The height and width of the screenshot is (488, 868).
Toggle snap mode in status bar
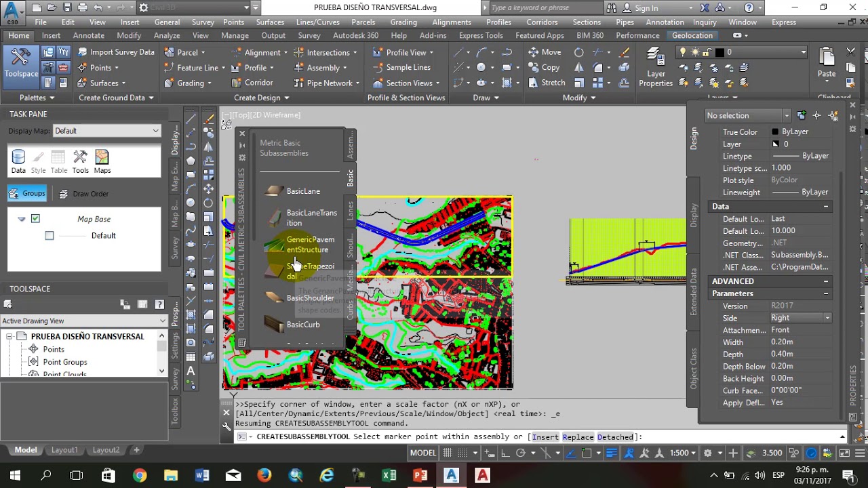(462, 453)
